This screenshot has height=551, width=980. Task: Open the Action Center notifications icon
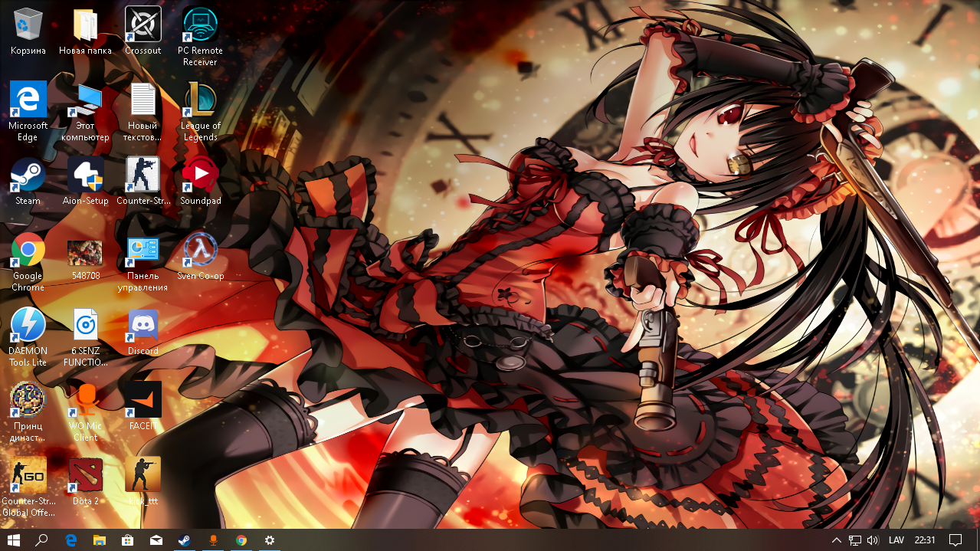click(x=955, y=540)
